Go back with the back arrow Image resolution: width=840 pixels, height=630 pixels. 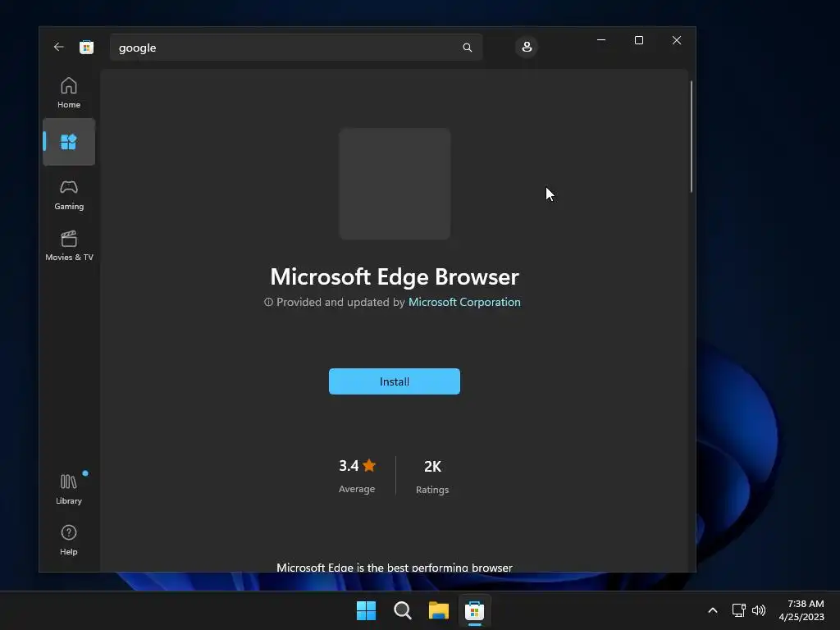click(58, 47)
